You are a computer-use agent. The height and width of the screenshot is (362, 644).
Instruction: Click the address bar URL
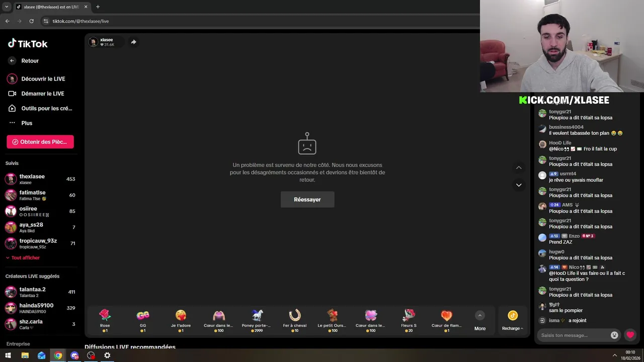click(80, 21)
